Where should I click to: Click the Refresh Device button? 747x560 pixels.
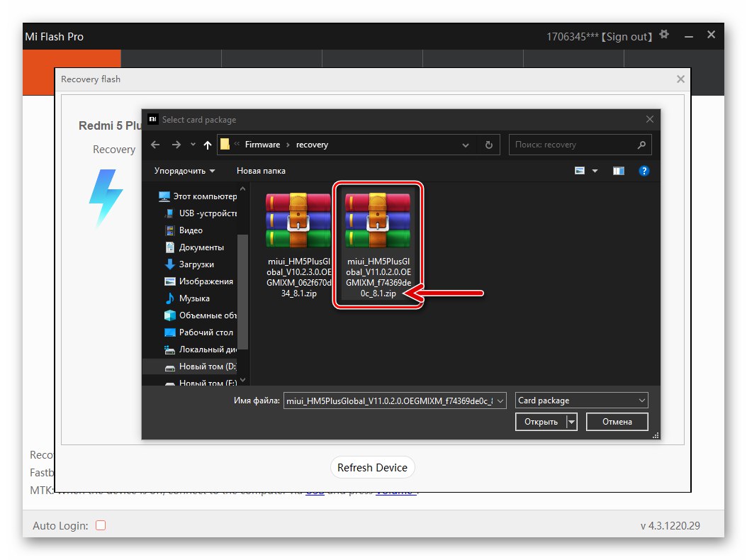pos(373,468)
